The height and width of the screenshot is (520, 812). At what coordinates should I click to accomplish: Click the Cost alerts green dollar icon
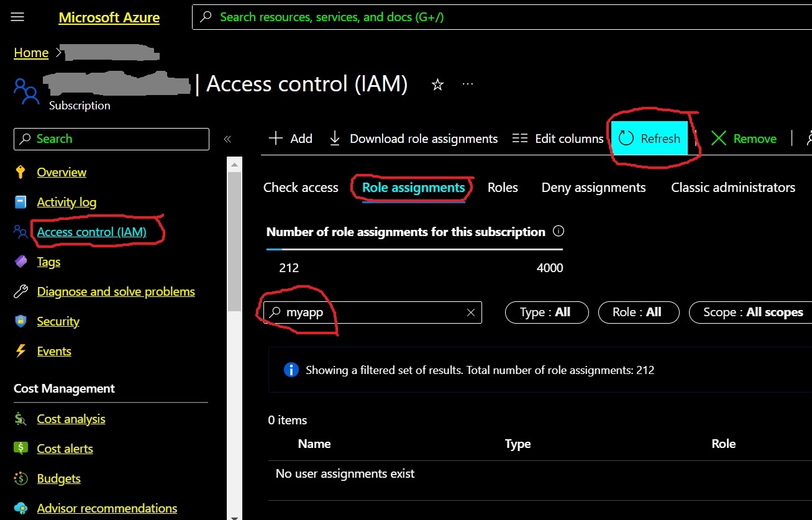(21, 449)
